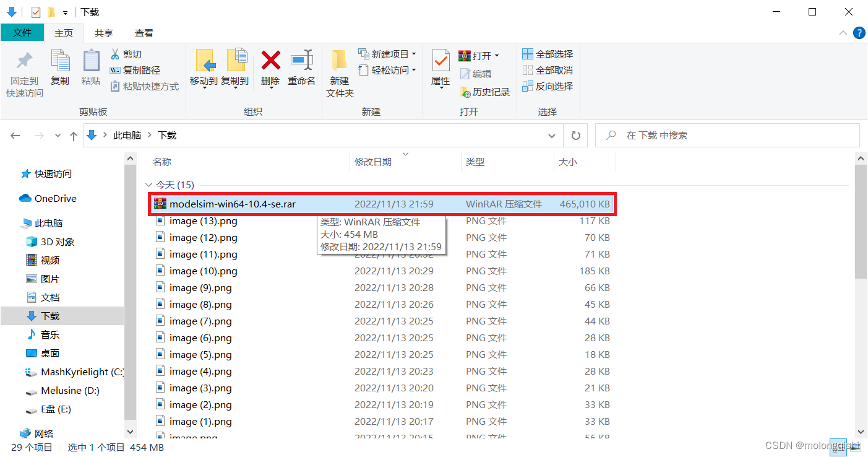Click 反向选择 (Invert selection)

(x=548, y=86)
